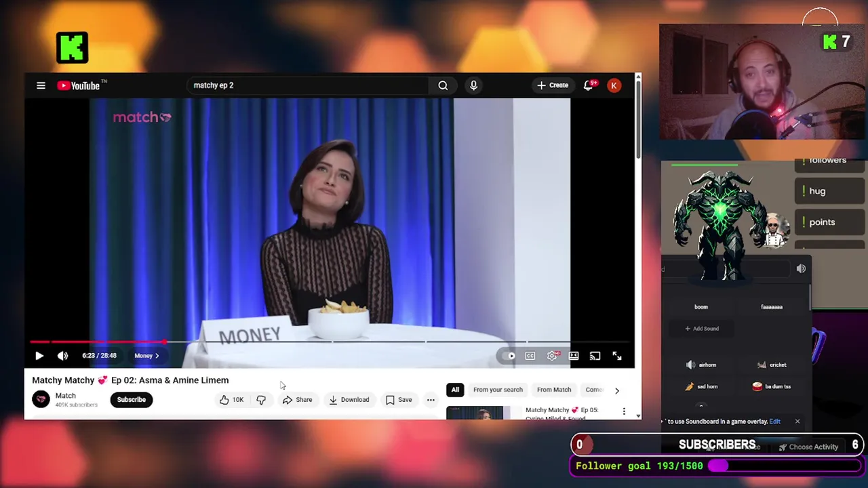Play the 'boom' soundboard sound
Screen dimensions: 868x488
[x=701, y=307]
